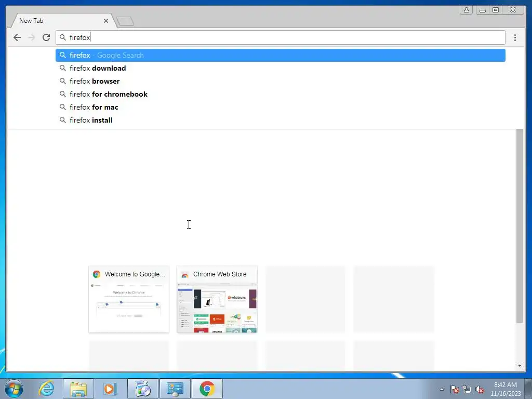Open the Windows Start menu
Viewport: 532px width, 399px height.
[x=14, y=389]
